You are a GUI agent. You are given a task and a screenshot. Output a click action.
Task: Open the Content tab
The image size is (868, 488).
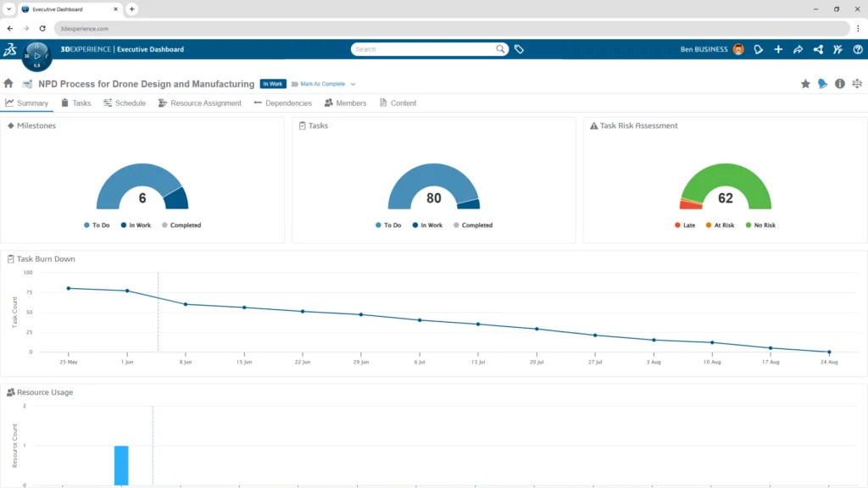point(398,103)
